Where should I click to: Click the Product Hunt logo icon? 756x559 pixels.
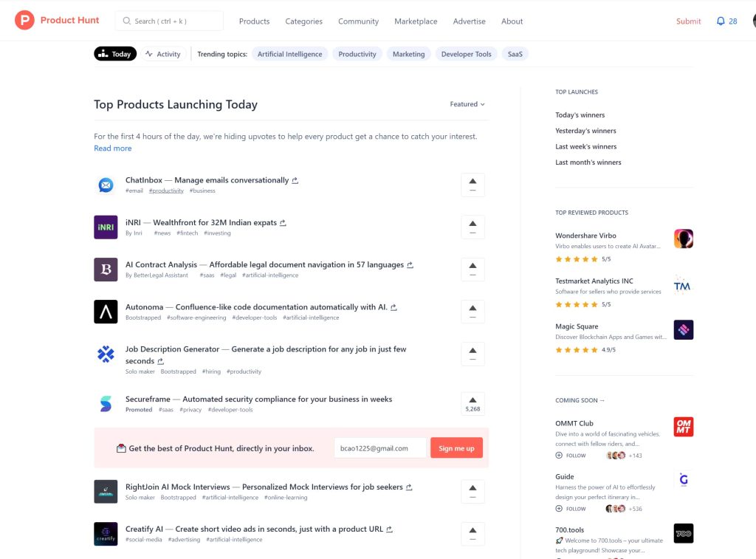click(24, 20)
